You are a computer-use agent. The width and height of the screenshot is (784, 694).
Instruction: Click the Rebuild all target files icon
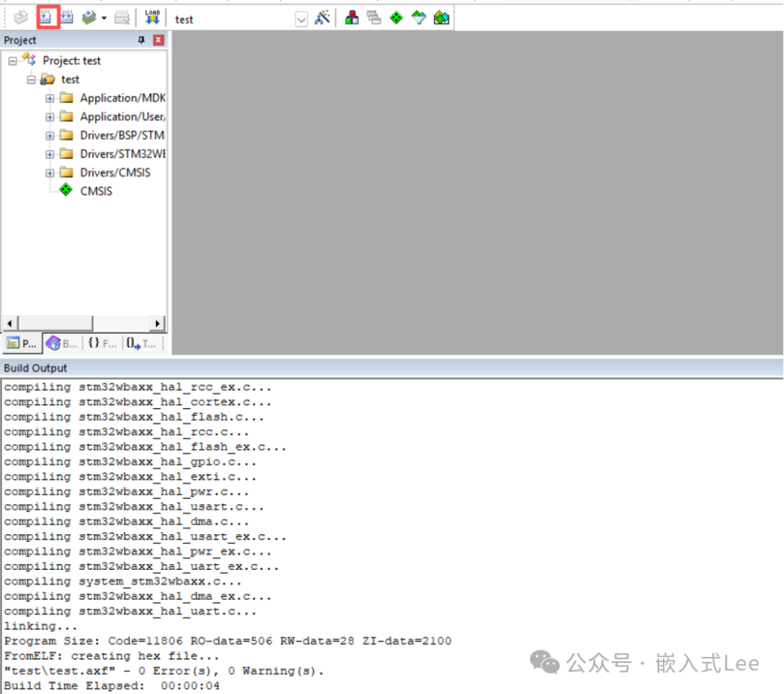tap(67, 18)
